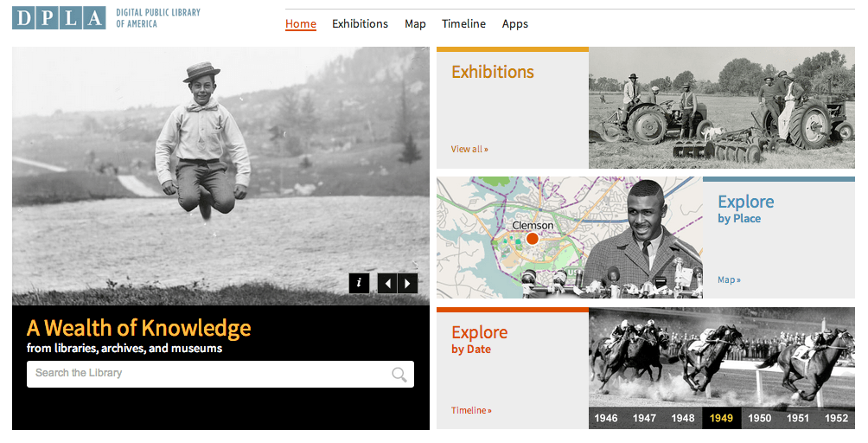Click the Explore by Place heading
Viewport: 868px width, 443px height.
[x=745, y=209]
